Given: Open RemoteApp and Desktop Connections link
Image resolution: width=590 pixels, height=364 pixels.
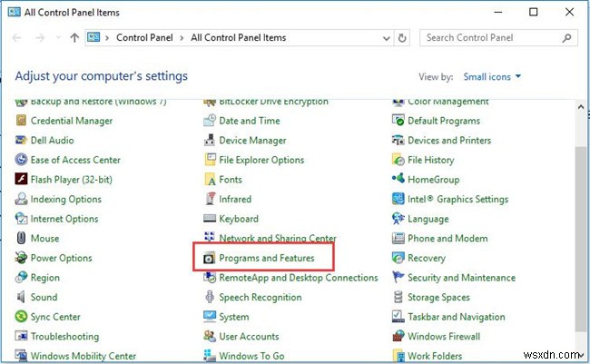Looking at the screenshot, I should [x=299, y=278].
